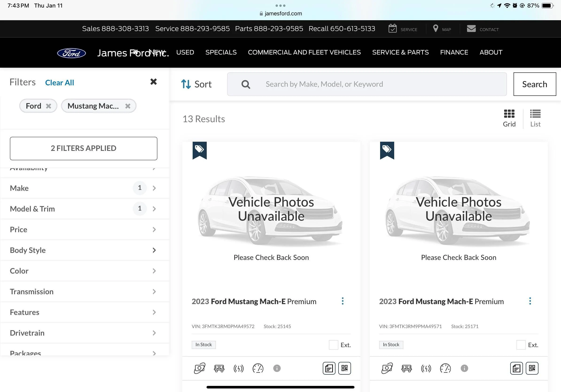
Task: Click the info icon on stock 25145 card
Action: point(277,368)
